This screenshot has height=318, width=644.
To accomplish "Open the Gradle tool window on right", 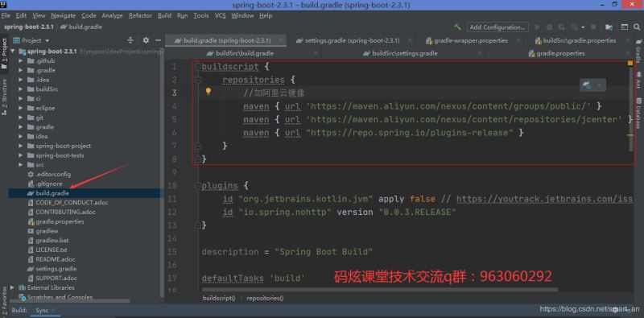I will pyautogui.click(x=638, y=51).
